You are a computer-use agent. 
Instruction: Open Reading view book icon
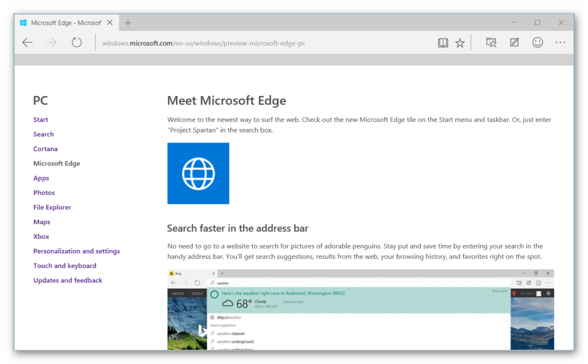(x=443, y=42)
